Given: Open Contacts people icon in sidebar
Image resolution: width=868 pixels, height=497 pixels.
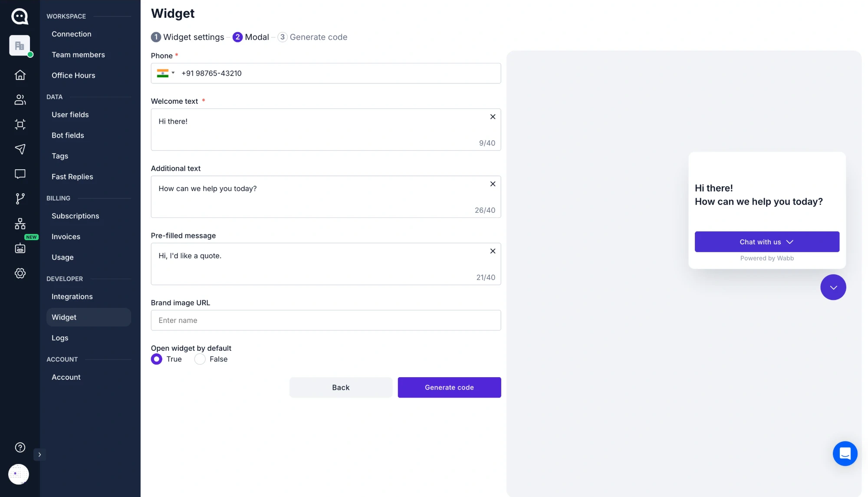Looking at the screenshot, I should coord(20,100).
